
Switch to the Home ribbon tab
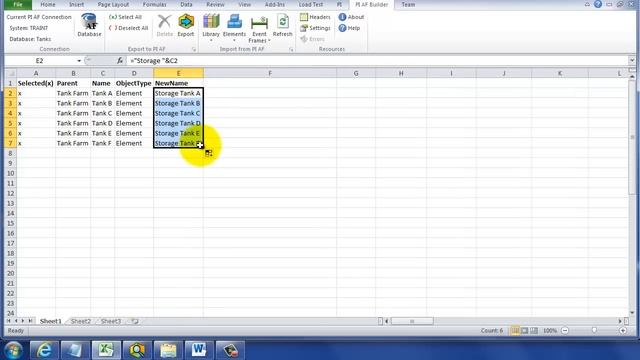pos(48,4)
